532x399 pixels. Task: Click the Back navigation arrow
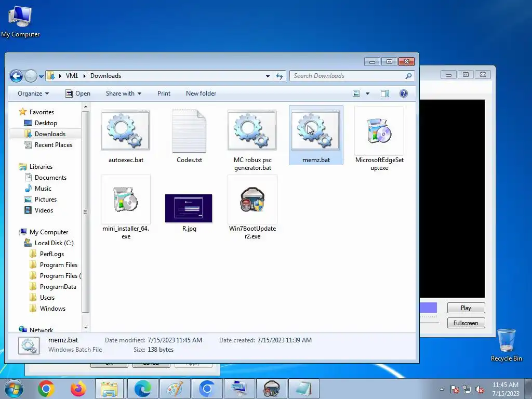16,76
